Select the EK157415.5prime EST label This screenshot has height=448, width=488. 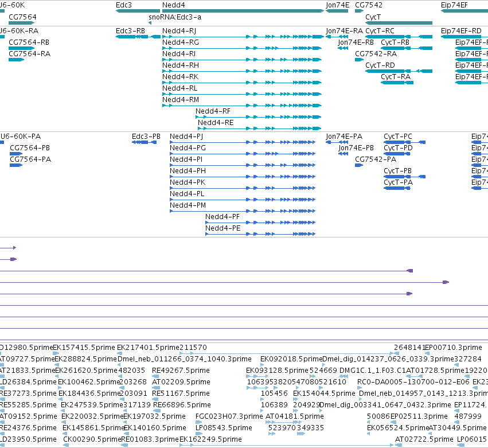pyautogui.click(x=84, y=348)
